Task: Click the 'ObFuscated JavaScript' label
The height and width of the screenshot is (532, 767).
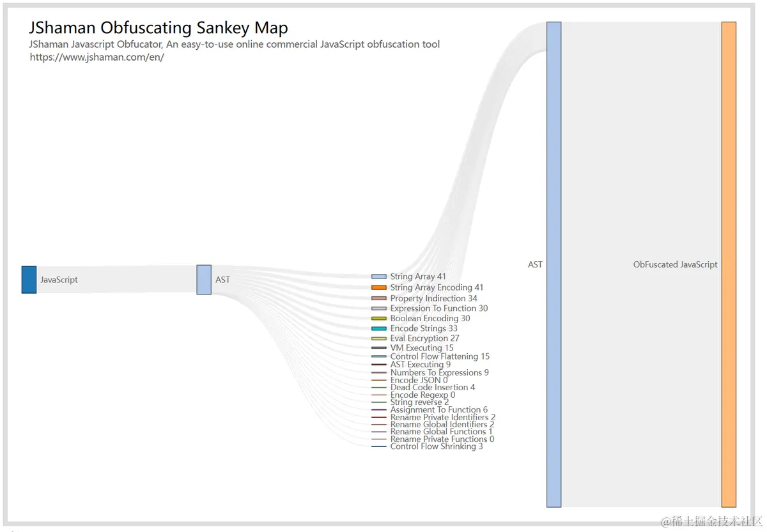Action: tap(676, 264)
